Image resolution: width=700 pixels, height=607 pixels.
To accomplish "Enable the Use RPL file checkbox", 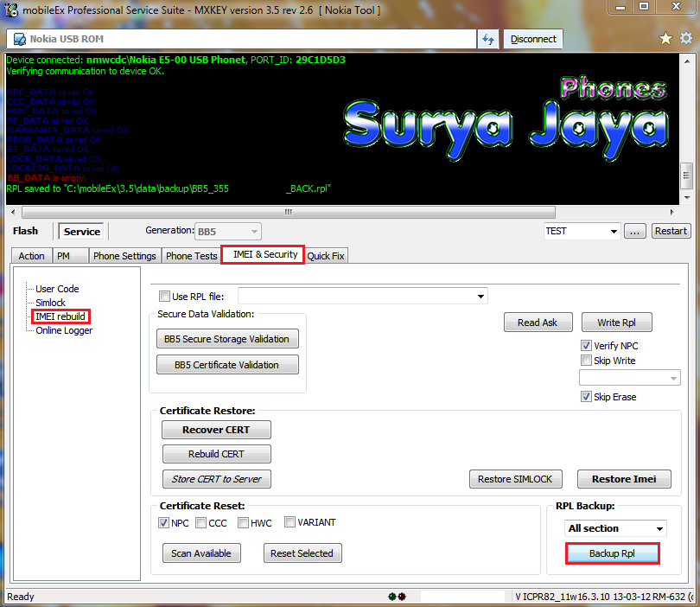I will click(x=164, y=296).
